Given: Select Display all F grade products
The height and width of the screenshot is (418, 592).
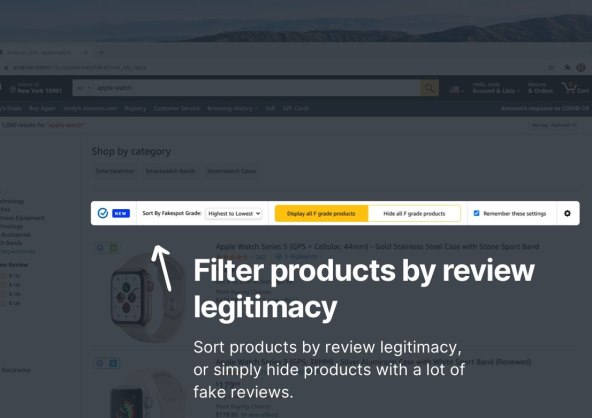Looking at the screenshot, I should 321,213.
